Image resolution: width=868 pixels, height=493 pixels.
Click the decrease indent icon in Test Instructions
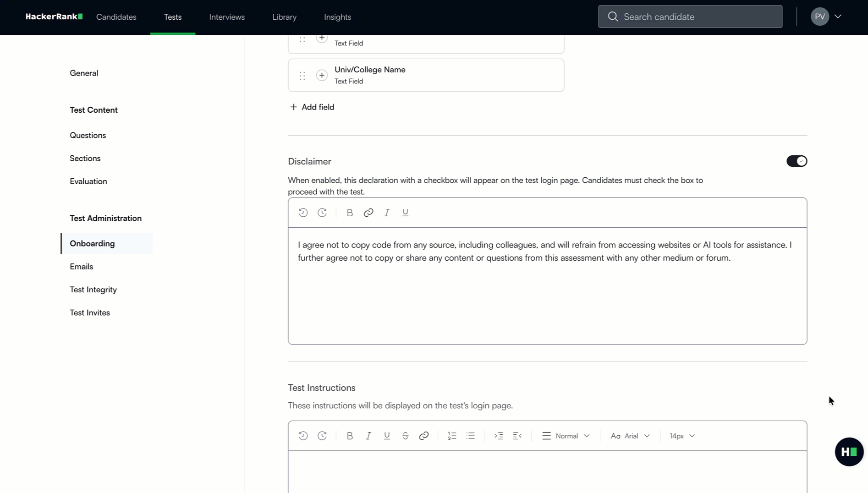point(517,435)
